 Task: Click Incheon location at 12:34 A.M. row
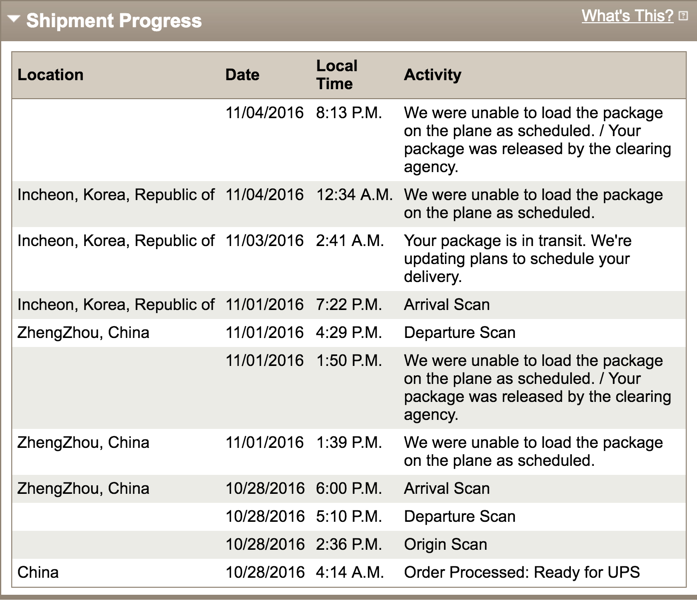point(116,195)
